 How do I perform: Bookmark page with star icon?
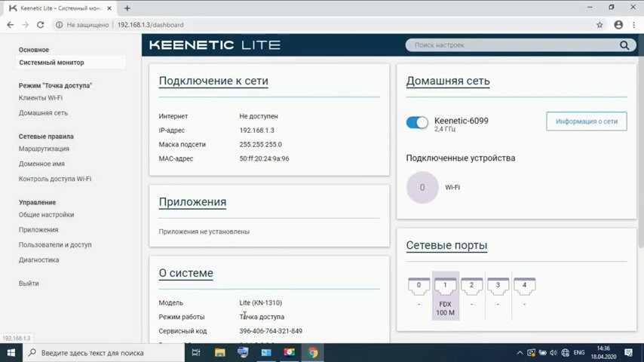point(600,25)
